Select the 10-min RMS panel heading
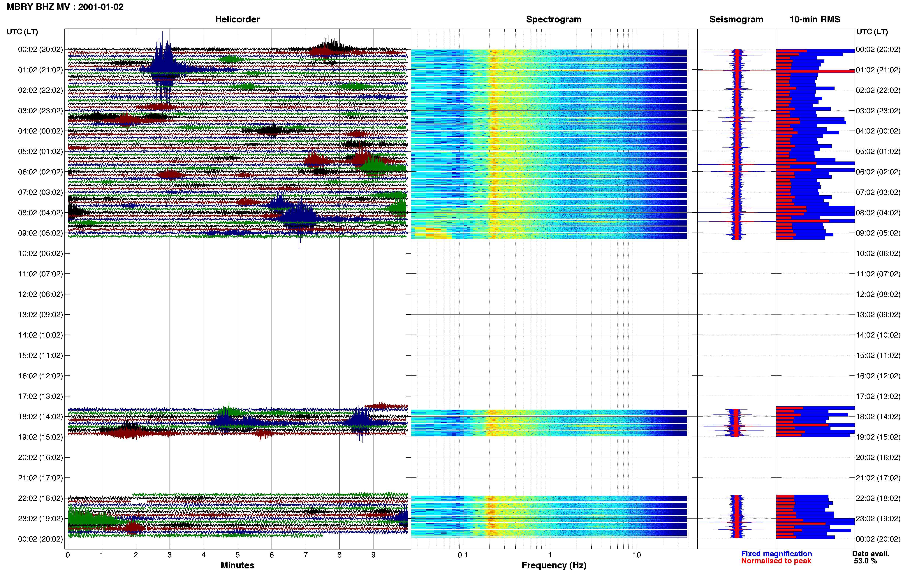 pos(815,19)
